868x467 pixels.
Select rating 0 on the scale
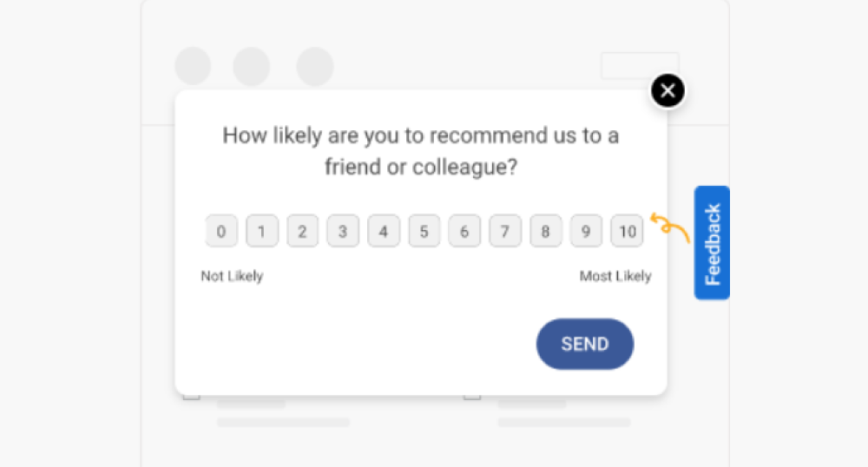point(221,232)
